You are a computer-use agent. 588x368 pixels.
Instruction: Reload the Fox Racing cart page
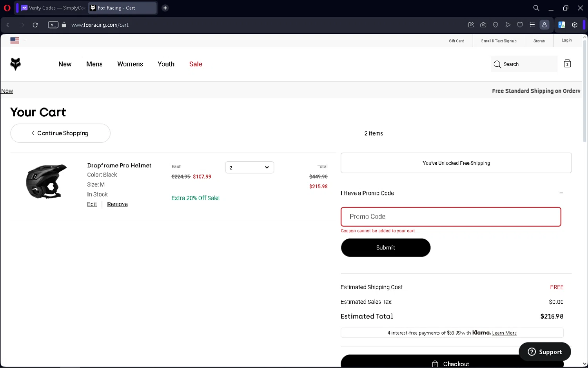pos(35,25)
